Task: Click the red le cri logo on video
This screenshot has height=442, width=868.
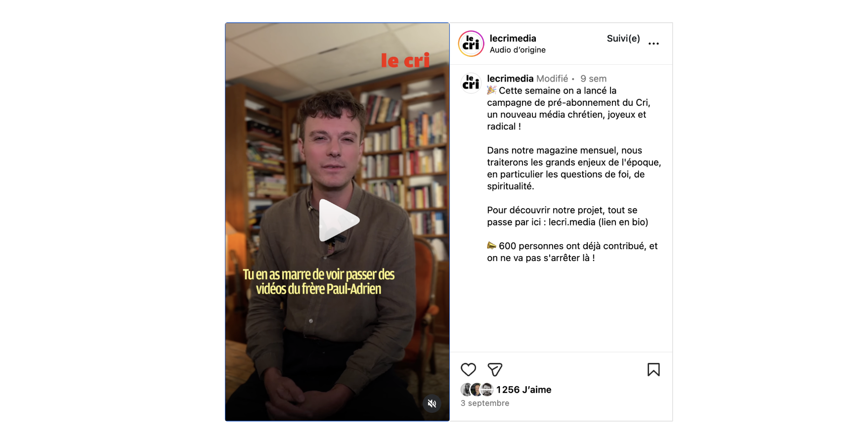Action: [405, 60]
